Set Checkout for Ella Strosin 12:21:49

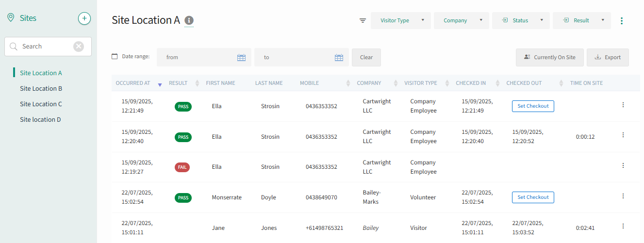(533, 106)
